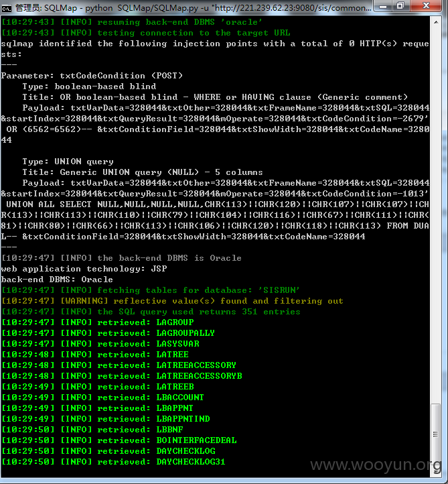448x484 pixels.
Task: Click the 'OR boolean-based blind' title line
Action: point(215,97)
